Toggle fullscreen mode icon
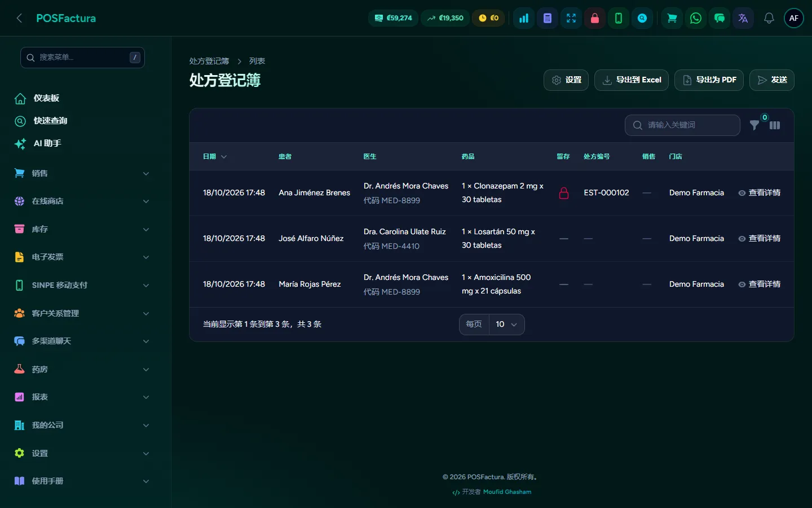The width and height of the screenshot is (812, 508). 571,18
